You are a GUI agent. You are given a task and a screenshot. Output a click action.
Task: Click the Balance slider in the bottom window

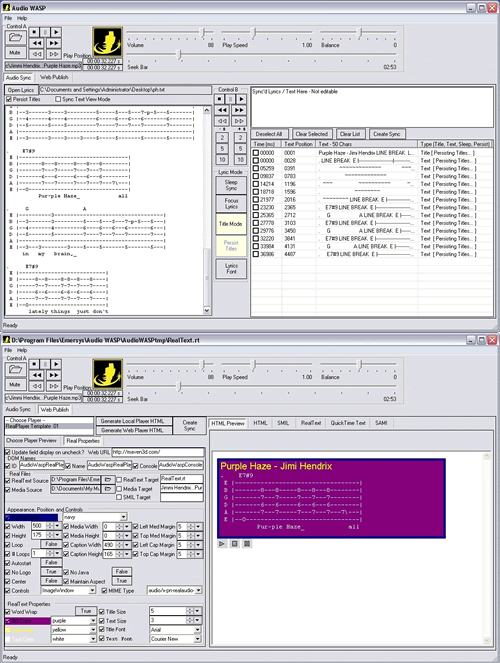tap(361, 364)
